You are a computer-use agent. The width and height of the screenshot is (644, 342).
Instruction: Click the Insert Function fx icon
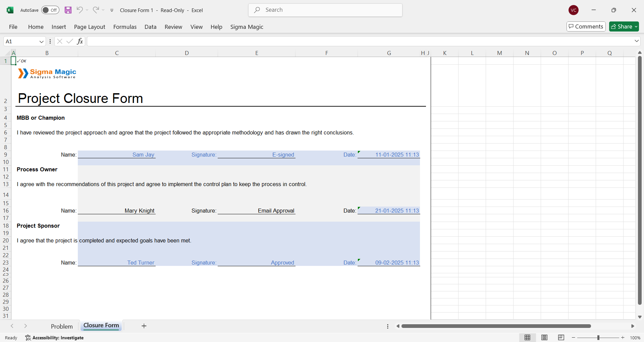(80, 41)
